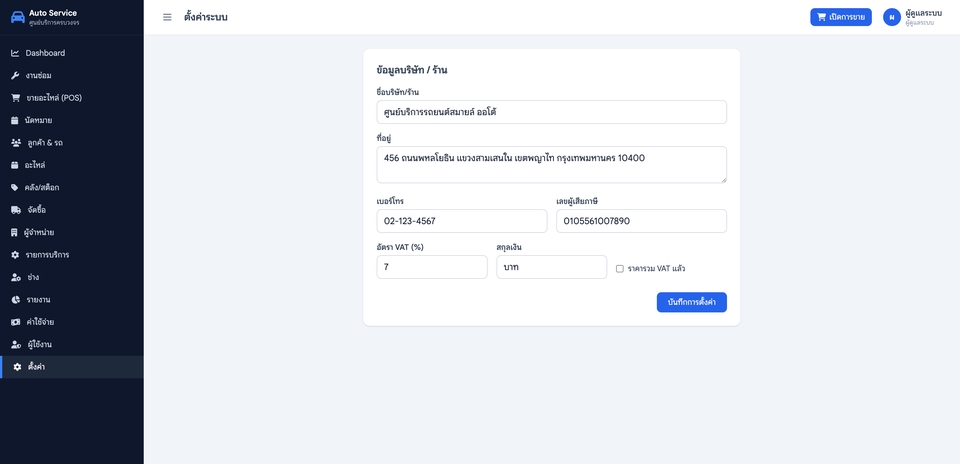This screenshot has height=464, width=960.
Task: Open ขายอะไหล่ (POS) menu
Action: 72,98
